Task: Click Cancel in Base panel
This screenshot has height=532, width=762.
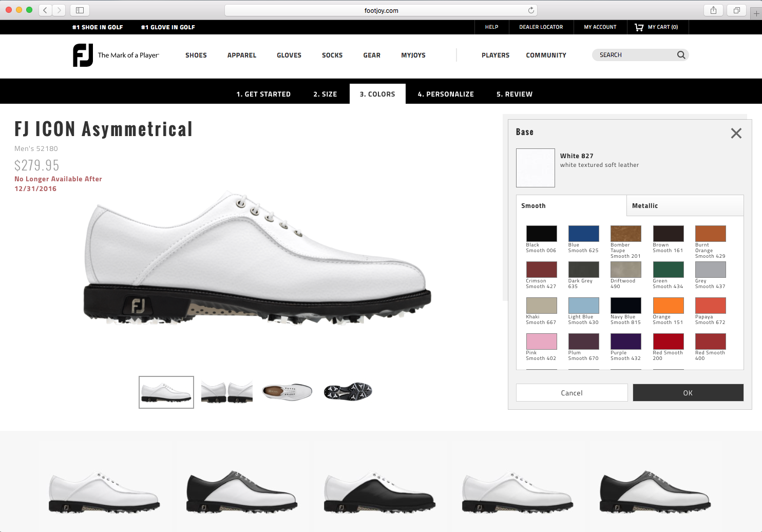Action: tap(571, 393)
